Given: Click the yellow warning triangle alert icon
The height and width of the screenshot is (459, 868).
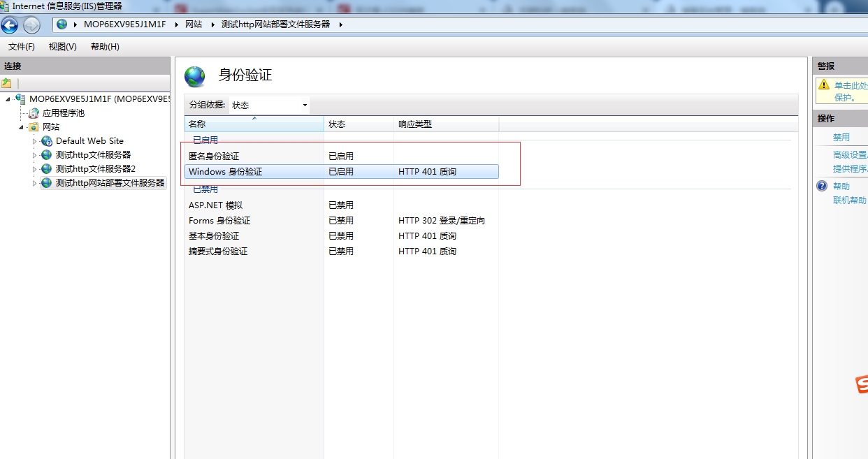Looking at the screenshot, I should coord(823,85).
